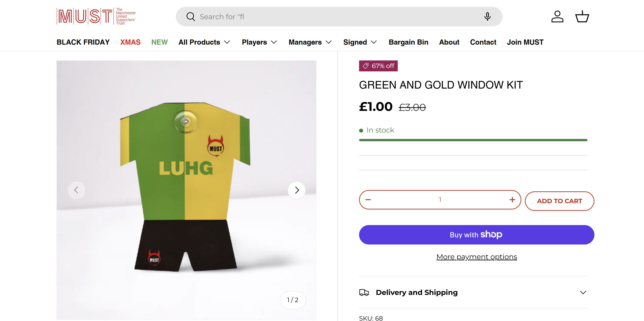
Task: Open the shopping basket icon
Action: point(582,17)
